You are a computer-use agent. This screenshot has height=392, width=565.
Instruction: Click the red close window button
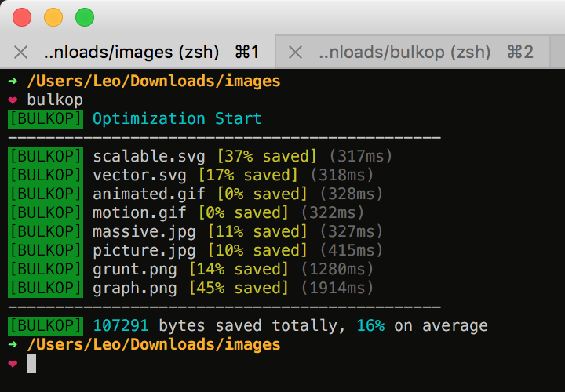click(x=22, y=17)
